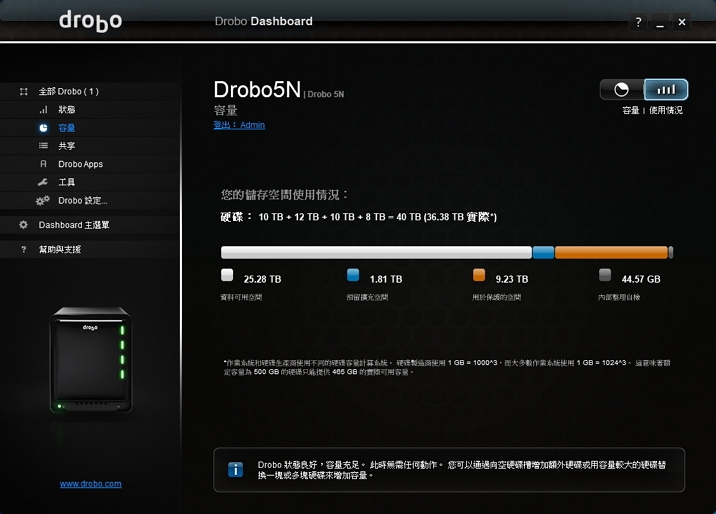Viewport: 716px width, 514px height.
Task: Click the blue info icon in status message
Action: pyautogui.click(x=235, y=469)
